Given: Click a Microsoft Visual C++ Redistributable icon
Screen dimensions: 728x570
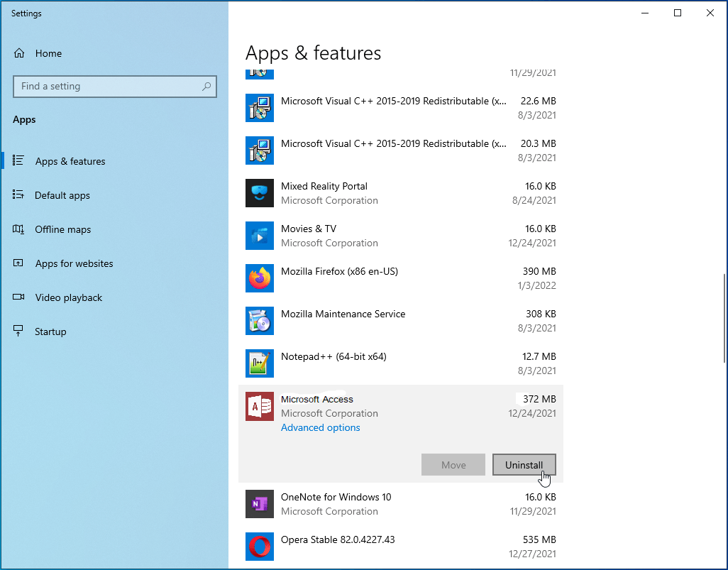Looking at the screenshot, I should pos(259,108).
